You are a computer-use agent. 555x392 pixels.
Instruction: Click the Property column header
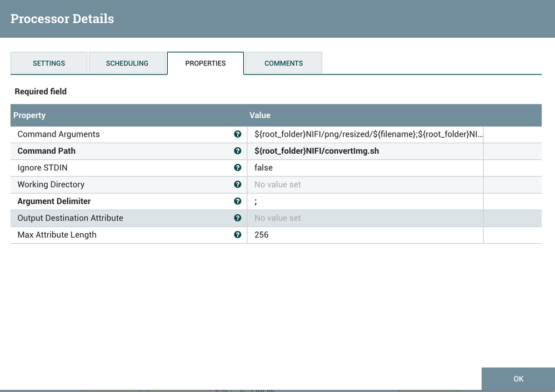click(30, 115)
